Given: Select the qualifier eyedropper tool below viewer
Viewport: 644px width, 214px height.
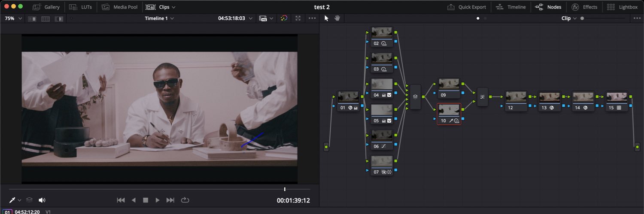Looking at the screenshot, I should tap(12, 200).
